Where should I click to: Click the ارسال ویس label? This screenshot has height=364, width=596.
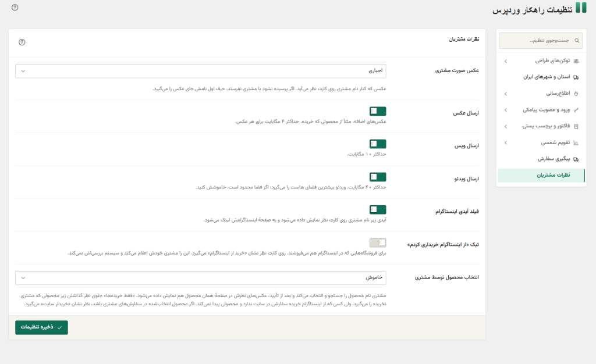pos(466,146)
